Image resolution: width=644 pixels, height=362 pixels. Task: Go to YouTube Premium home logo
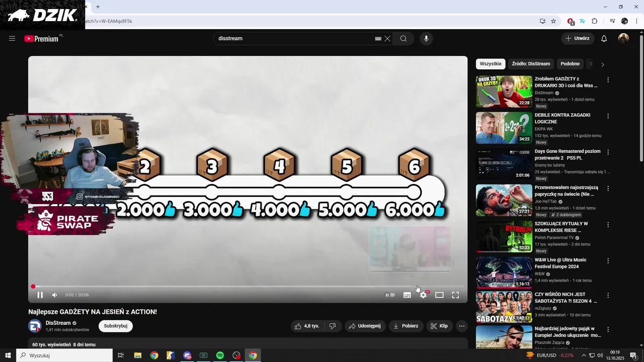pyautogui.click(x=41, y=39)
